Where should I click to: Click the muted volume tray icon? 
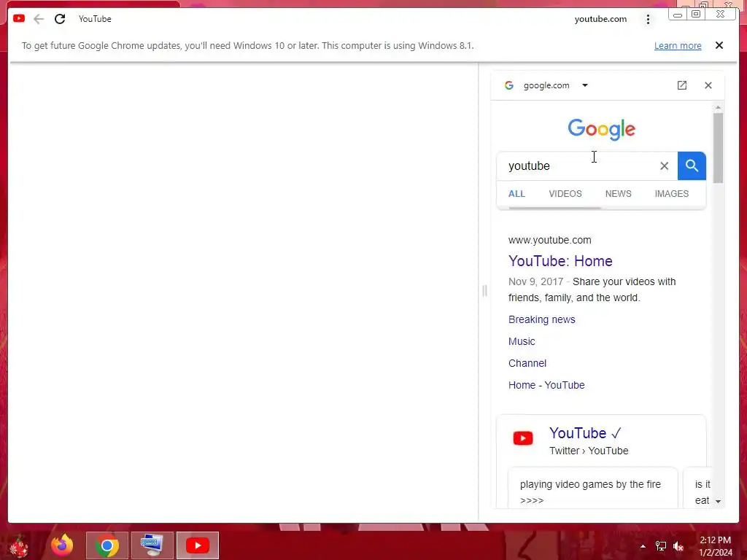coord(678,546)
